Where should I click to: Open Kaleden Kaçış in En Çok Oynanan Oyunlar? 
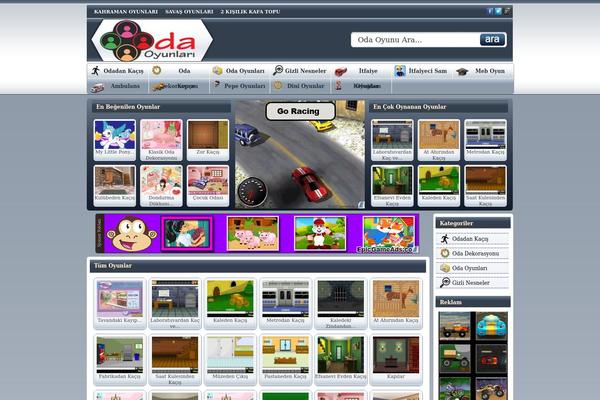click(439, 181)
